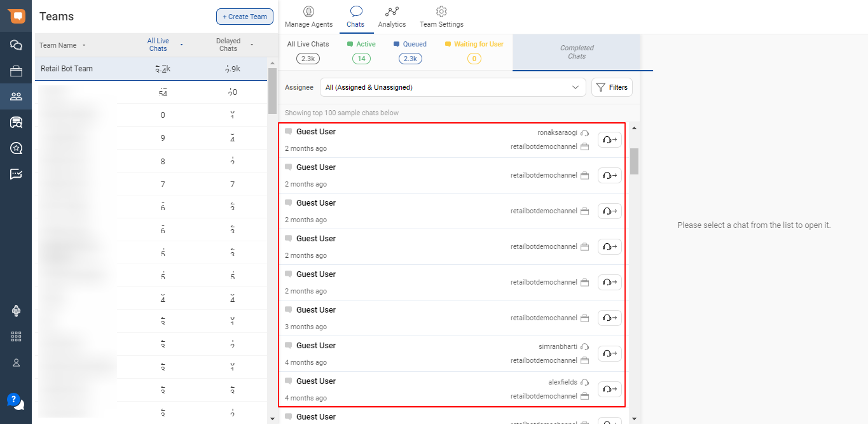Open the Guest User chat assigned to alexfields
Image resolution: width=868 pixels, height=424 pixels.
tap(451, 390)
